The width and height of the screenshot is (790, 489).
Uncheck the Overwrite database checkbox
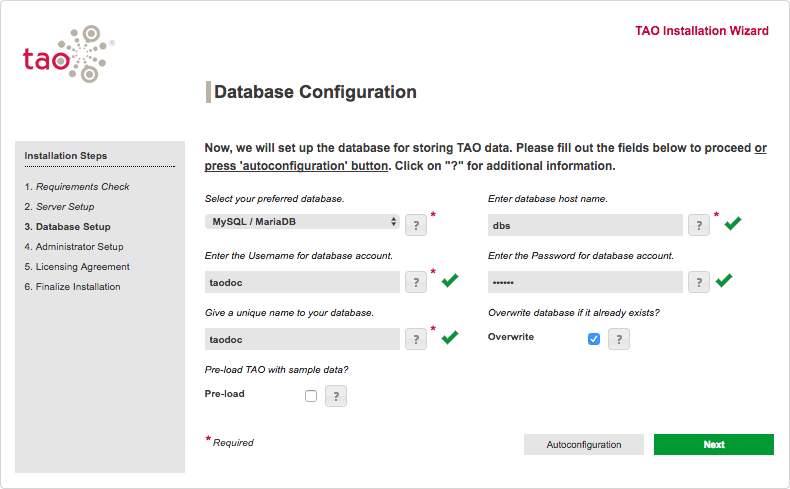pyautogui.click(x=594, y=339)
